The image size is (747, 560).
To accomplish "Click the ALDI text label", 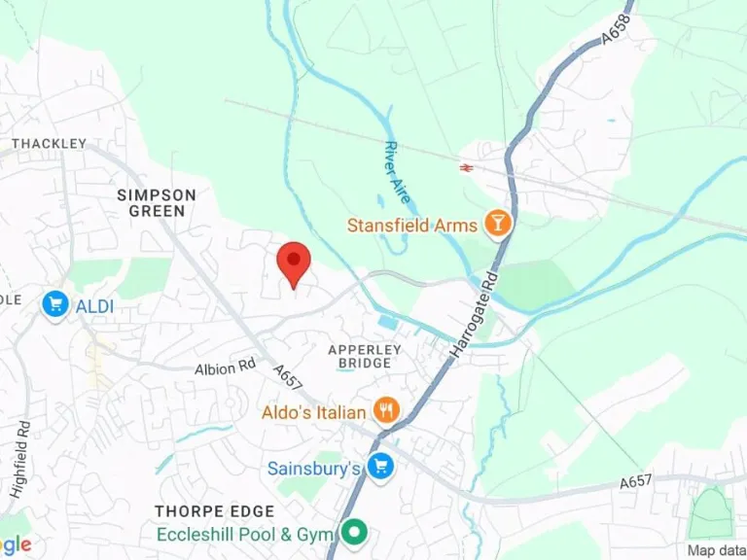I will tap(94, 306).
